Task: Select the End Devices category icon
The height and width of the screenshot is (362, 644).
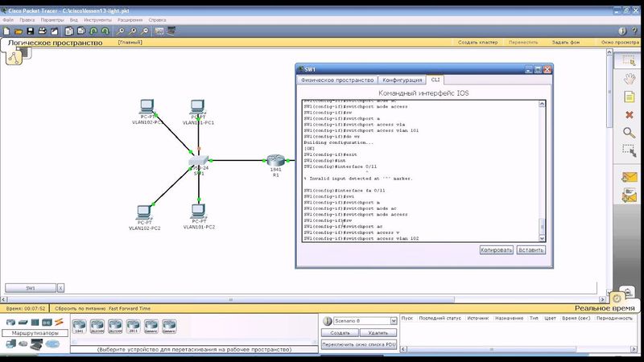Action: [10, 344]
